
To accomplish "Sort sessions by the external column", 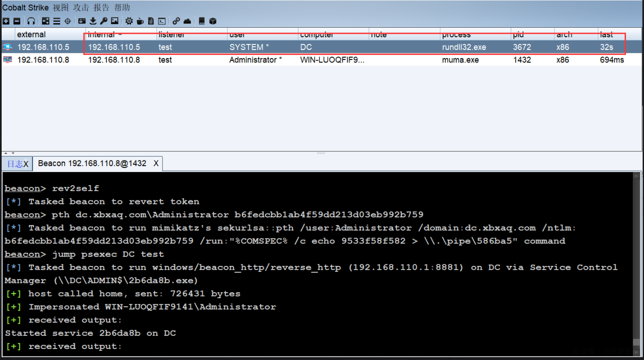I will point(50,34).
